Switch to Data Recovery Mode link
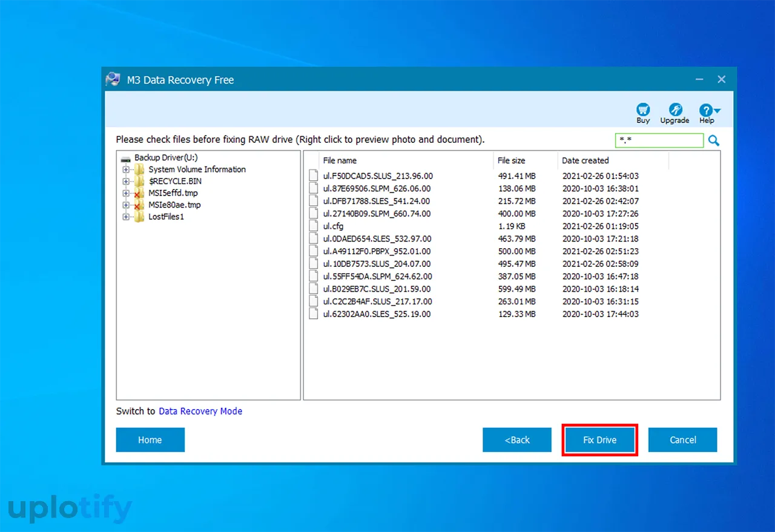775x532 pixels. [200, 411]
